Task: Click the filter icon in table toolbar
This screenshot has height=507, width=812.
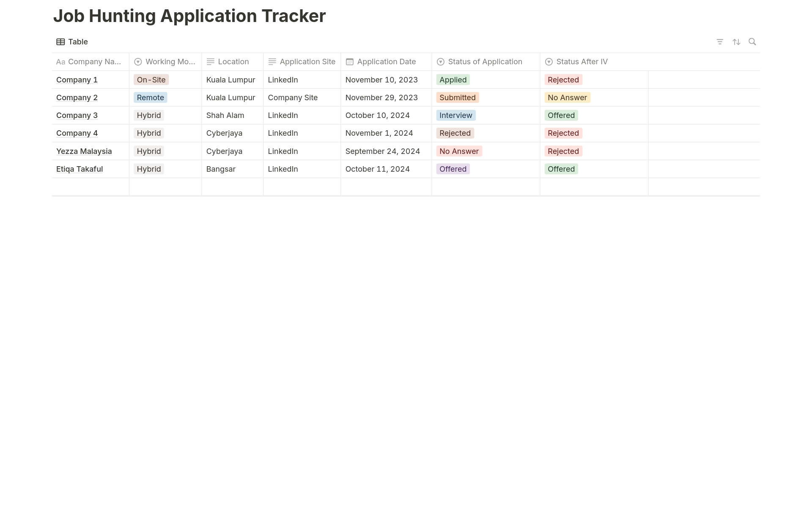Action: click(720, 42)
